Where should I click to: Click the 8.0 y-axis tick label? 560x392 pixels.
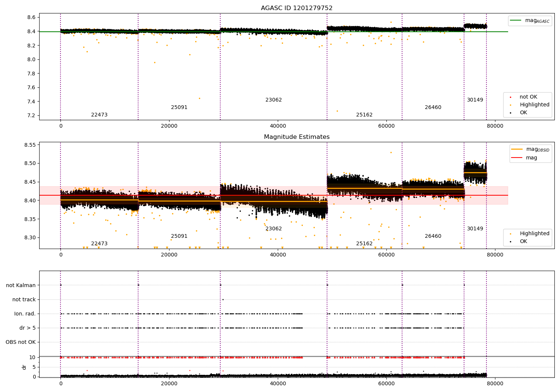click(x=31, y=60)
